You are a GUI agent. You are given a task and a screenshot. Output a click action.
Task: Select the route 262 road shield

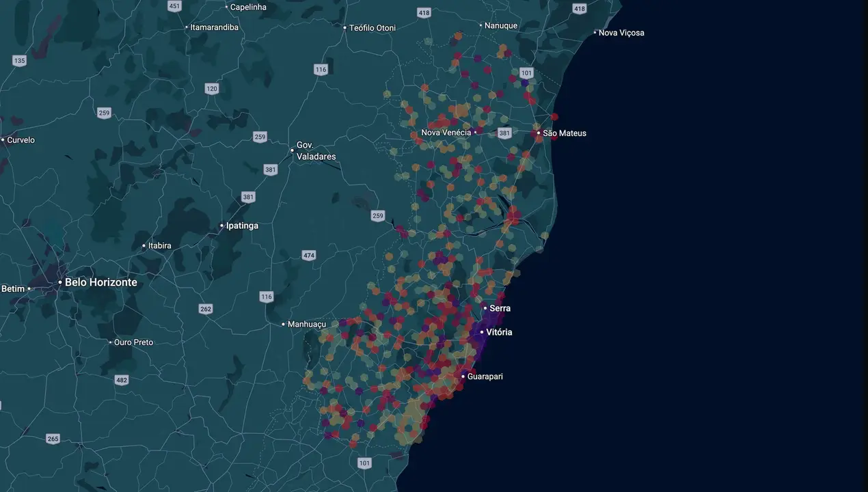[x=206, y=309]
